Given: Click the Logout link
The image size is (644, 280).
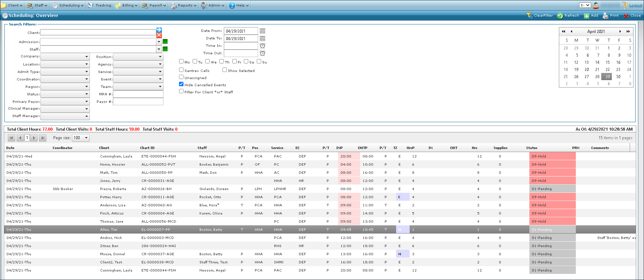Looking at the screenshot, I should click(636, 5).
